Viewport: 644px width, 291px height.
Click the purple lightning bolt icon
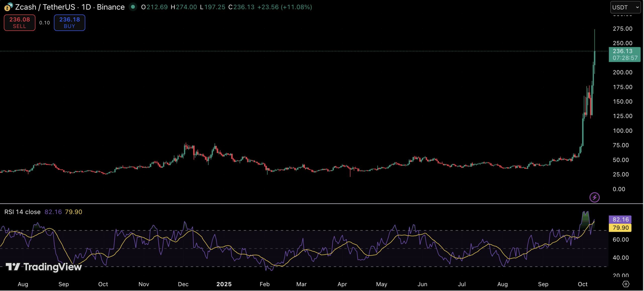pos(594,197)
